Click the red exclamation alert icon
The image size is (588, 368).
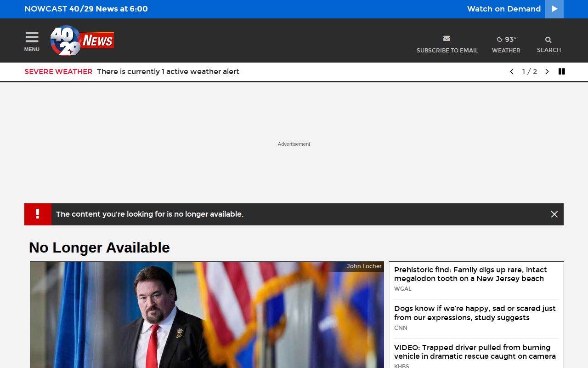point(38,214)
